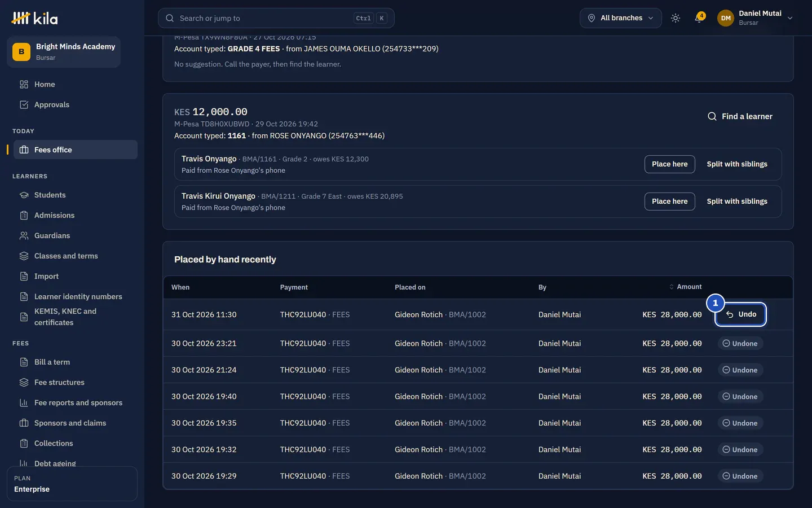Toggle light theme sun icon
The image size is (812, 508).
click(x=676, y=18)
